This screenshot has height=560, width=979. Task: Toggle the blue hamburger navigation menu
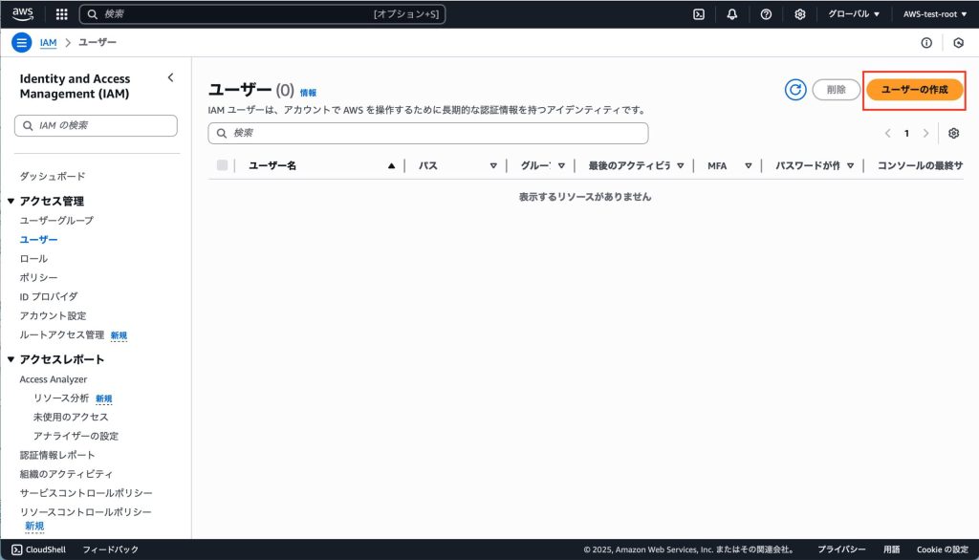point(21,42)
